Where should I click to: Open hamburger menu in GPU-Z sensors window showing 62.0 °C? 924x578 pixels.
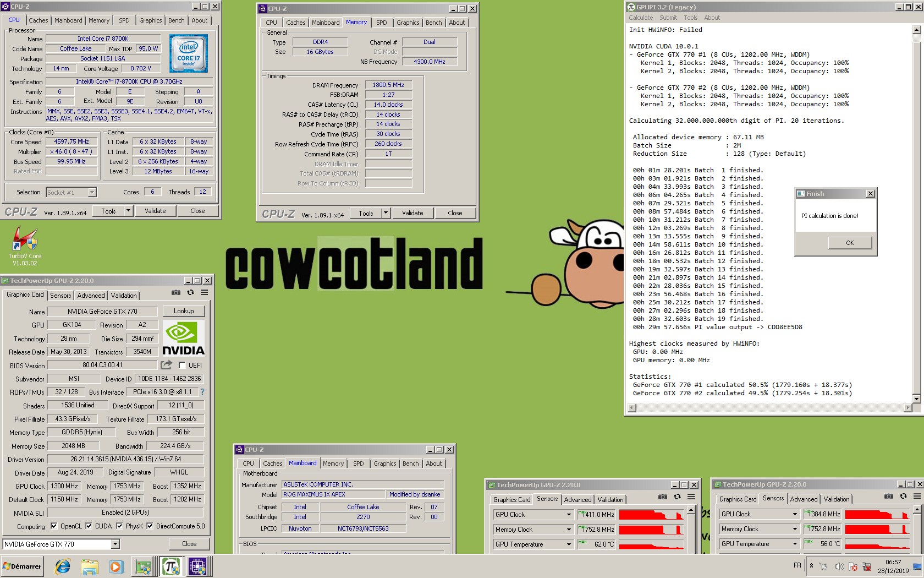pyautogui.click(x=691, y=497)
